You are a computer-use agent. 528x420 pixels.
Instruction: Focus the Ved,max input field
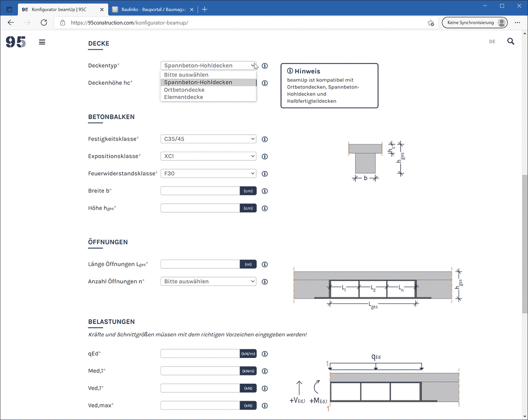click(200, 406)
